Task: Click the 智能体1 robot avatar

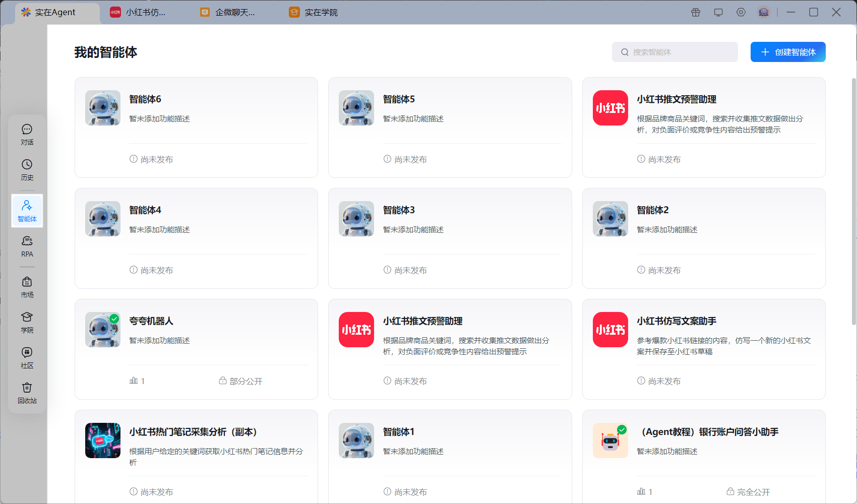Action: pyautogui.click(x=356, y=440)
